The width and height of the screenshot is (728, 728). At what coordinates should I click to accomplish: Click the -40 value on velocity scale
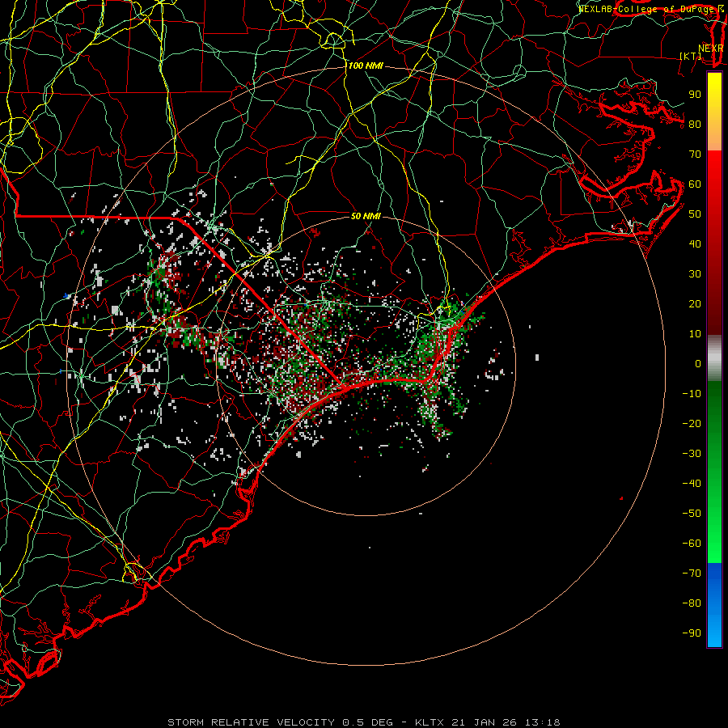click(692, 484)
